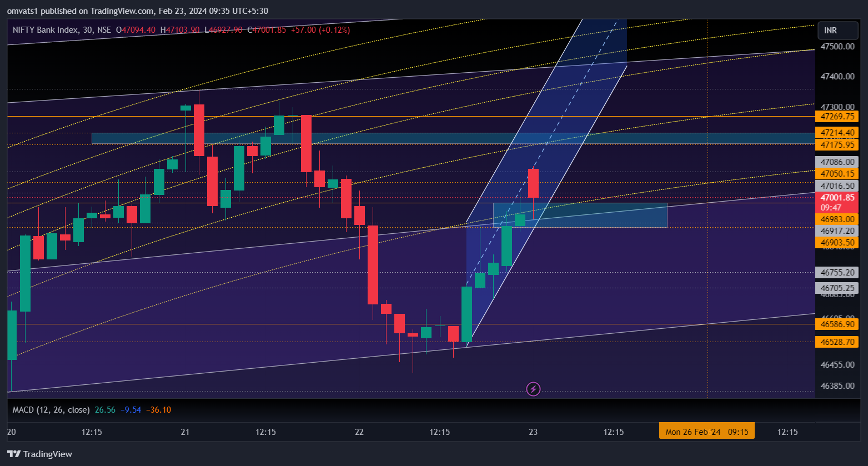
Task: Click the change value +57.00 (+0.12%)
Action: pos(320,30)
